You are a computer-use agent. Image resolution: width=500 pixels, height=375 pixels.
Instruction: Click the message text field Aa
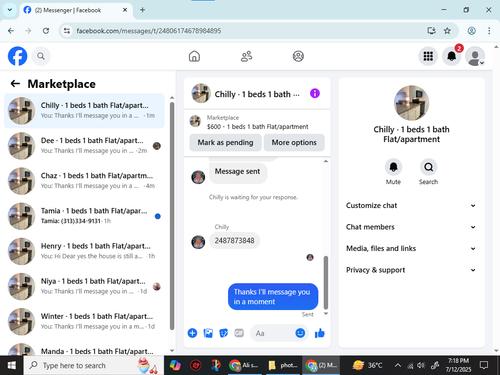tap(272, 333)
